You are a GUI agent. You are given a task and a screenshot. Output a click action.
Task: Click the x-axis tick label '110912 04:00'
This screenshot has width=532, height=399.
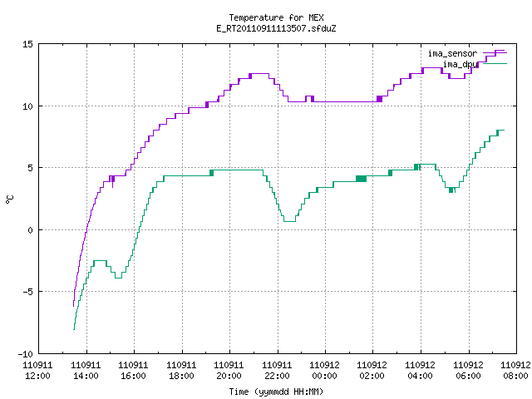421,370
